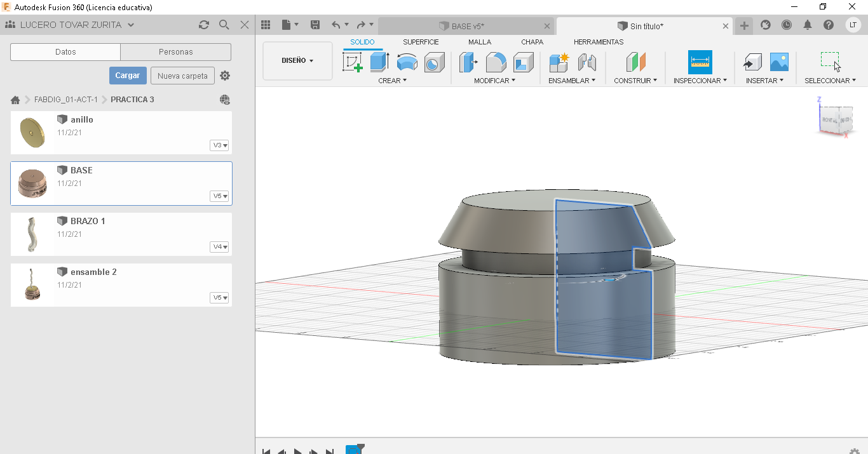Screen dimensions: 868x454
Task: Select the Extrude tool icon
Action: point(379,62)
